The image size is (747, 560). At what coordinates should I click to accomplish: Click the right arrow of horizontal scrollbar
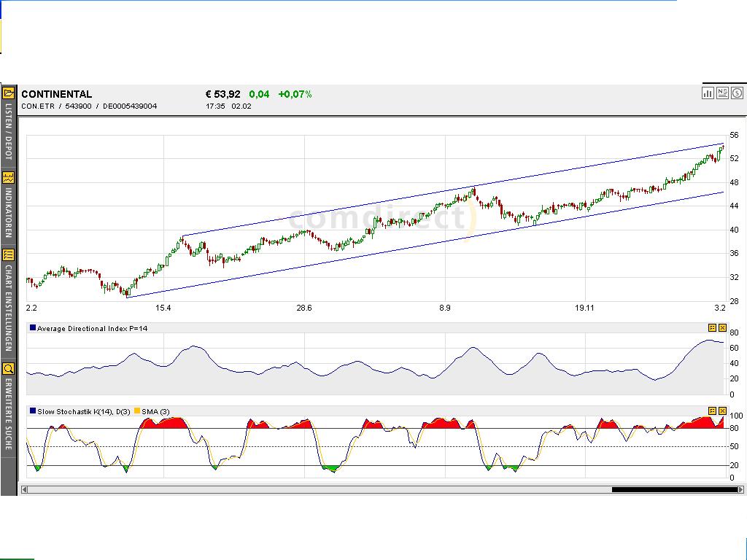(x=740, y=489)
